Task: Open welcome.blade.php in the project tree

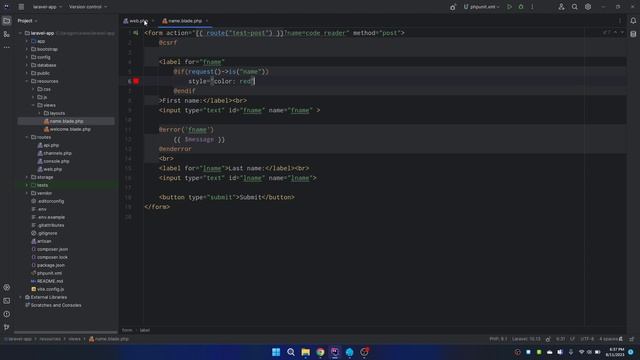Action: (x=67, y=129)
